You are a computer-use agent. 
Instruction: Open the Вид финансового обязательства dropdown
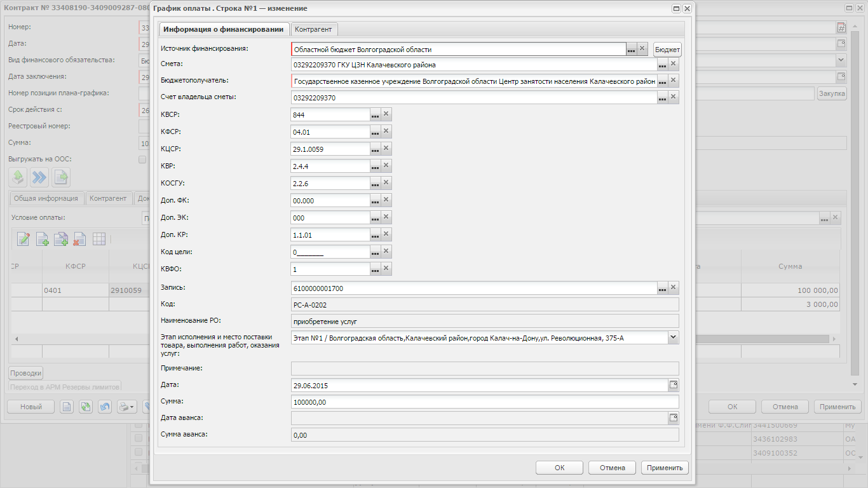click(x=841, y=60)
